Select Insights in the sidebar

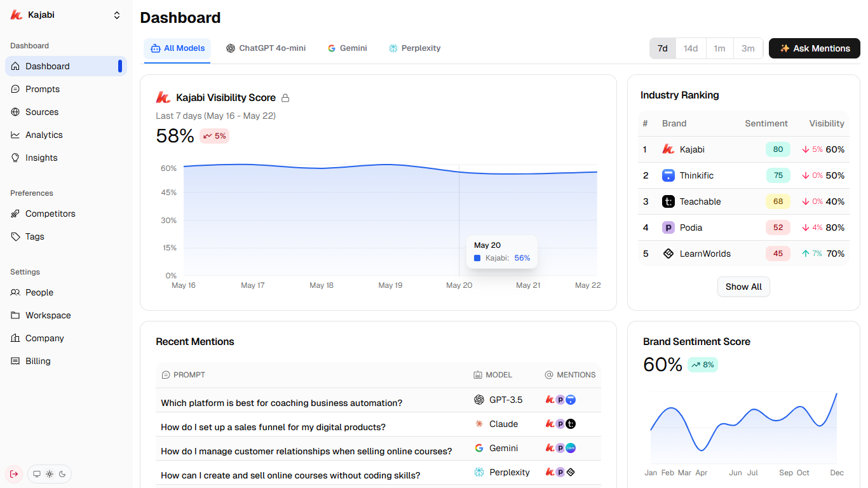click(x=66, y=158)
